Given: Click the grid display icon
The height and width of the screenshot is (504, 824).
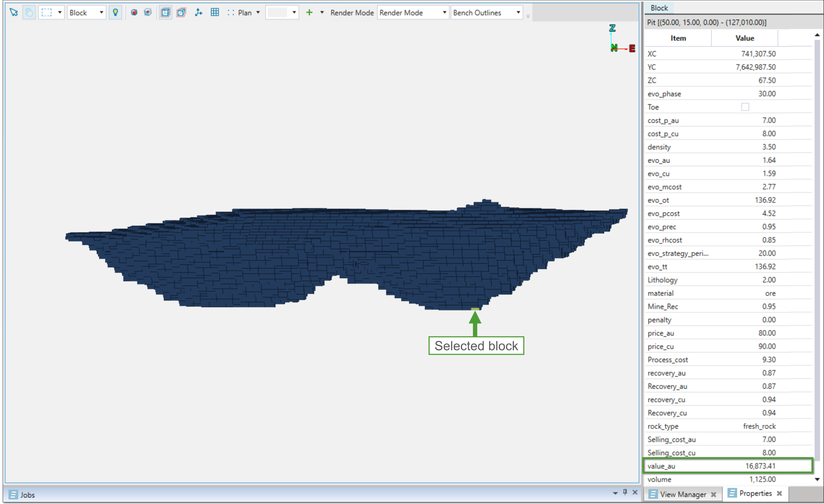Looking at the screenshot, I should (x=215, y=12).
